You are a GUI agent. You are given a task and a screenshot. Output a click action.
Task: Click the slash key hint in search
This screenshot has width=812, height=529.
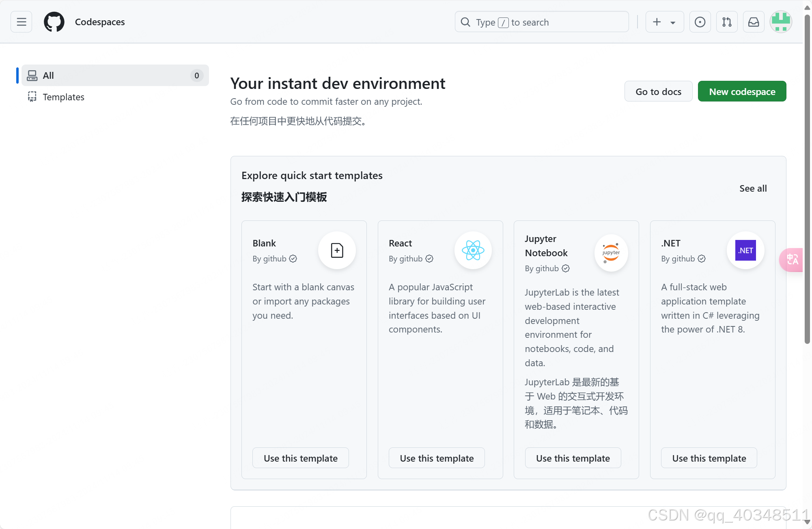(x=503, y=22)
